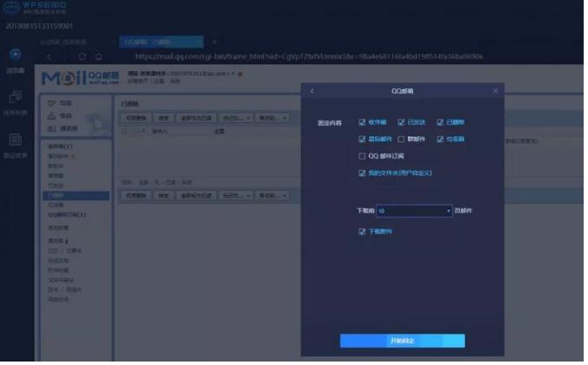588x365 pixels.
Task: Click the browser back arrow icon
Action: point(49,56)
